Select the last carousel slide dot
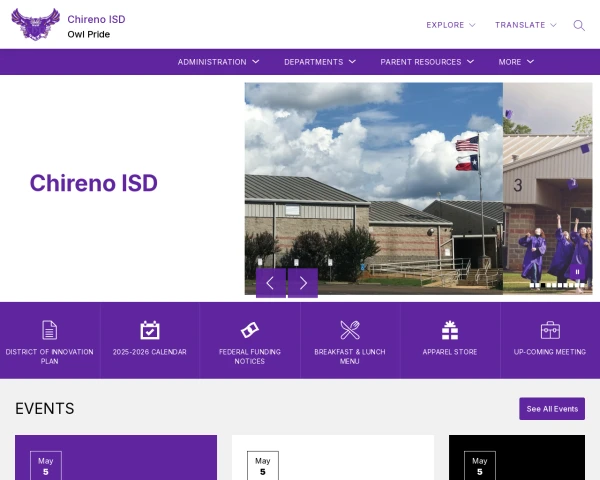Viewport: 600px width, 480px height. click(582, 285)
